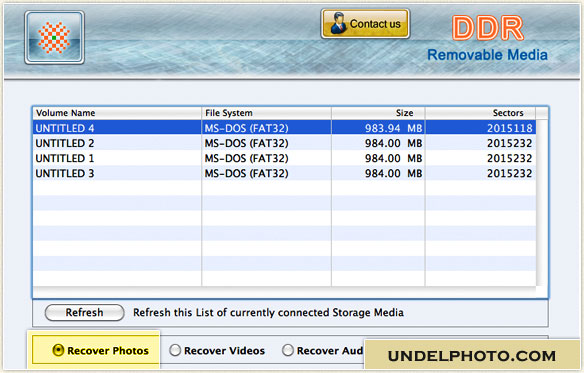Sort by the Volume Name column header

click(117, 113)
